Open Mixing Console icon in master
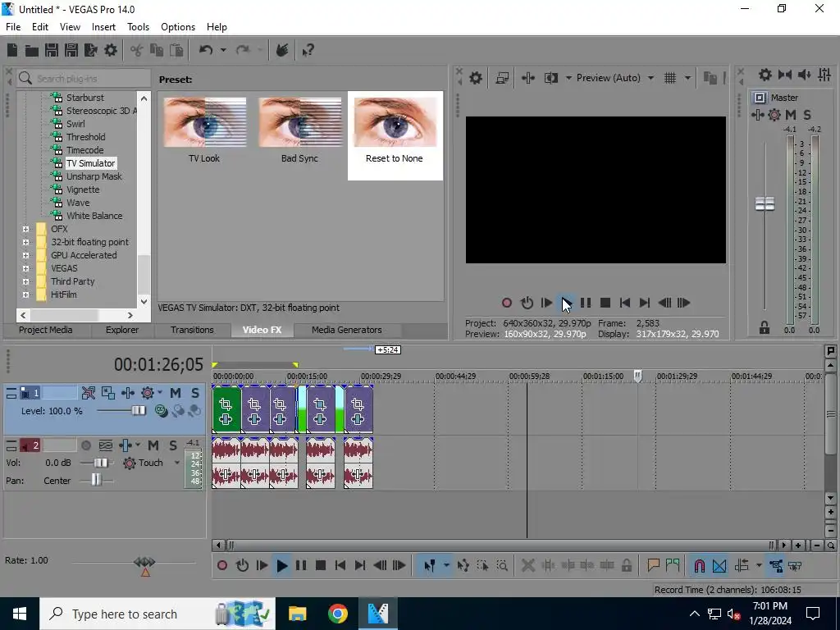The height and width of the screenshot is (630, 840). click(x=824, y=75)
